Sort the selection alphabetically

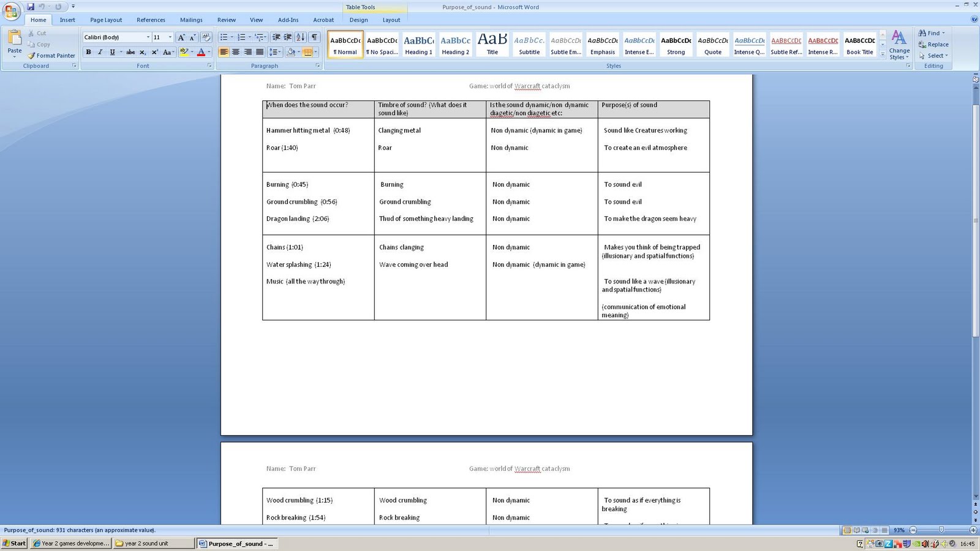click(x=301, y=37)
